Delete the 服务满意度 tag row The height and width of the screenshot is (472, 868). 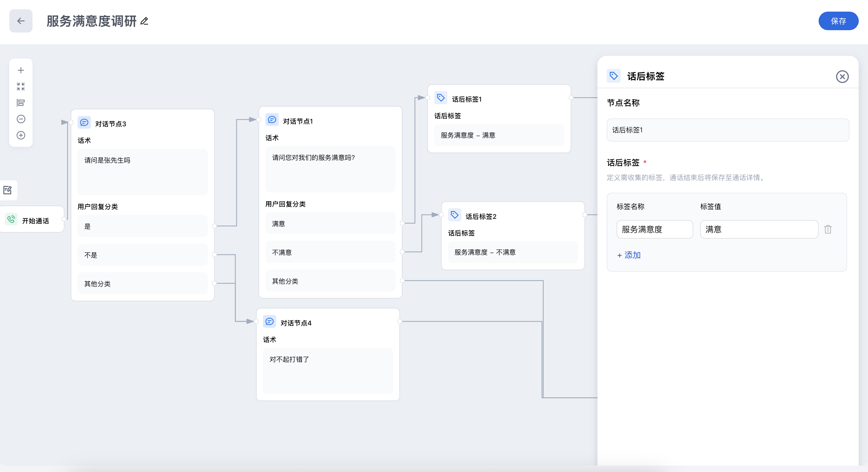[x=828, y=229]
